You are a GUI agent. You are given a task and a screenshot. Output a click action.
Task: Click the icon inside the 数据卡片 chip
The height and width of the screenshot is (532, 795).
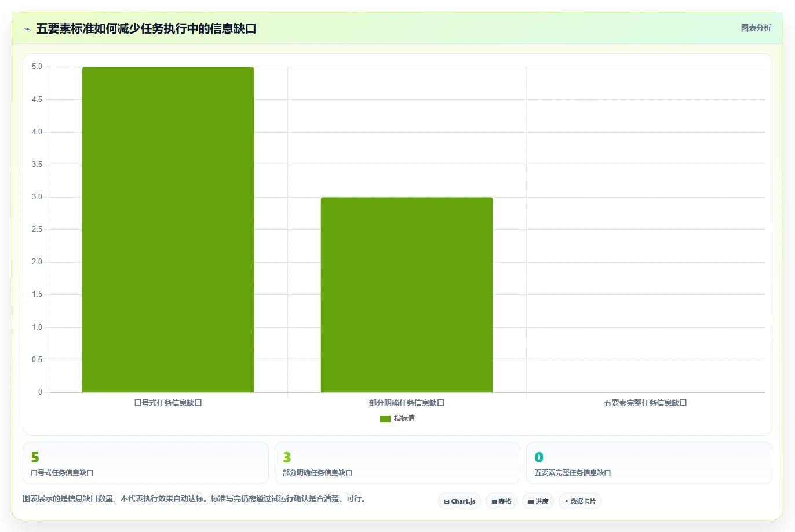pos(567,501)
